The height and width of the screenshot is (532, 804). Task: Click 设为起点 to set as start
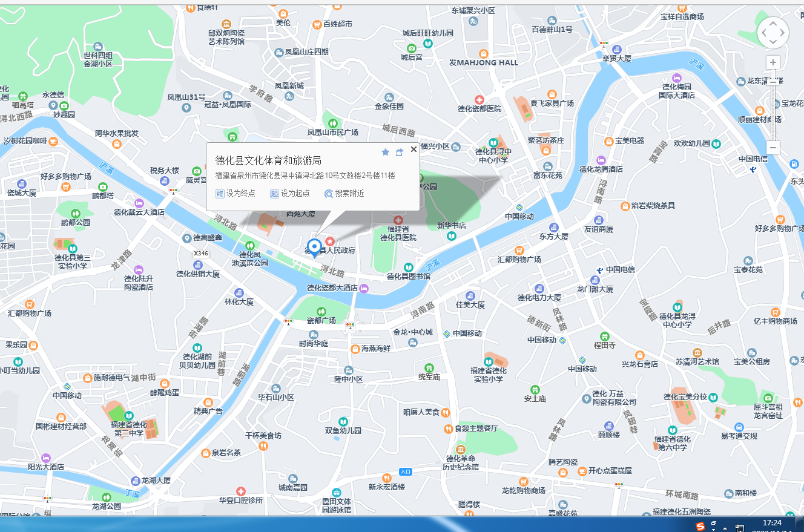tap(290, 194)
